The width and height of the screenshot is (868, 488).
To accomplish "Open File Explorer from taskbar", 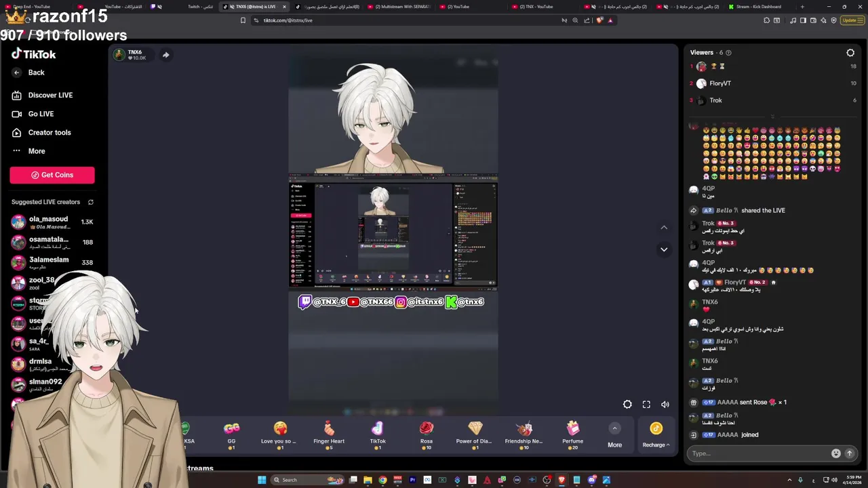I will [368, 480].
